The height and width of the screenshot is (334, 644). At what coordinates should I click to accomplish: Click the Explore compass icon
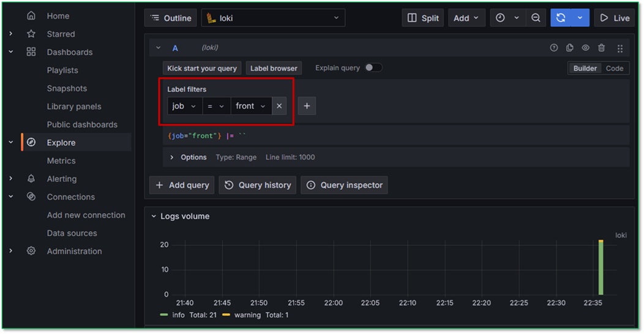[x=31, y=143]
